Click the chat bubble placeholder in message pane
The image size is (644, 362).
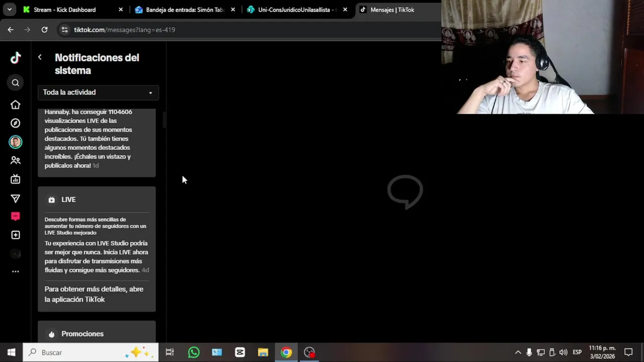(405, 192)
